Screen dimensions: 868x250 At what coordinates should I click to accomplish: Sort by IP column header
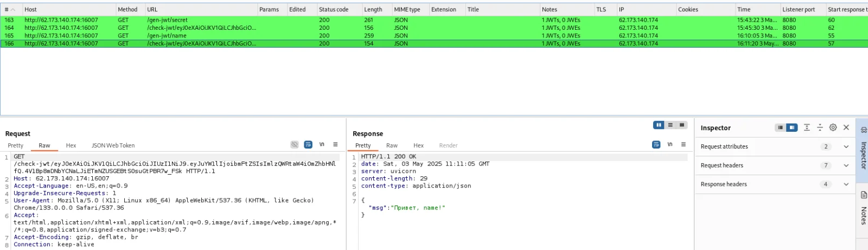[646, 9]
